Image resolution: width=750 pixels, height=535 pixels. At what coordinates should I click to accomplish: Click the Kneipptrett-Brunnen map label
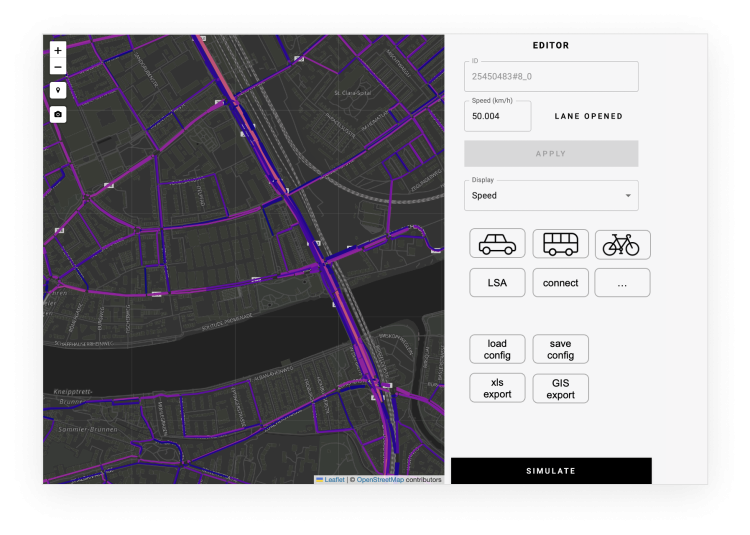[73, 396]
